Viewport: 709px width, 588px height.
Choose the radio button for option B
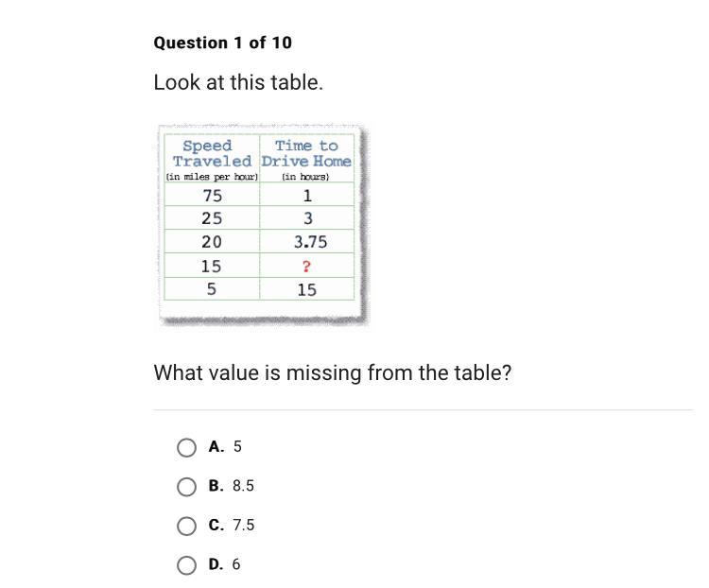point(187,487)
